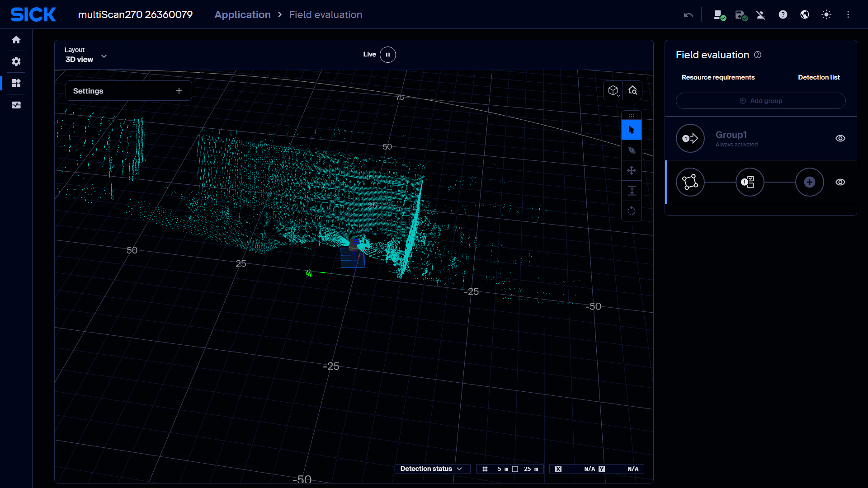Click the Add group button
Viewport: 868px width, 488px height.
(760, 101)
